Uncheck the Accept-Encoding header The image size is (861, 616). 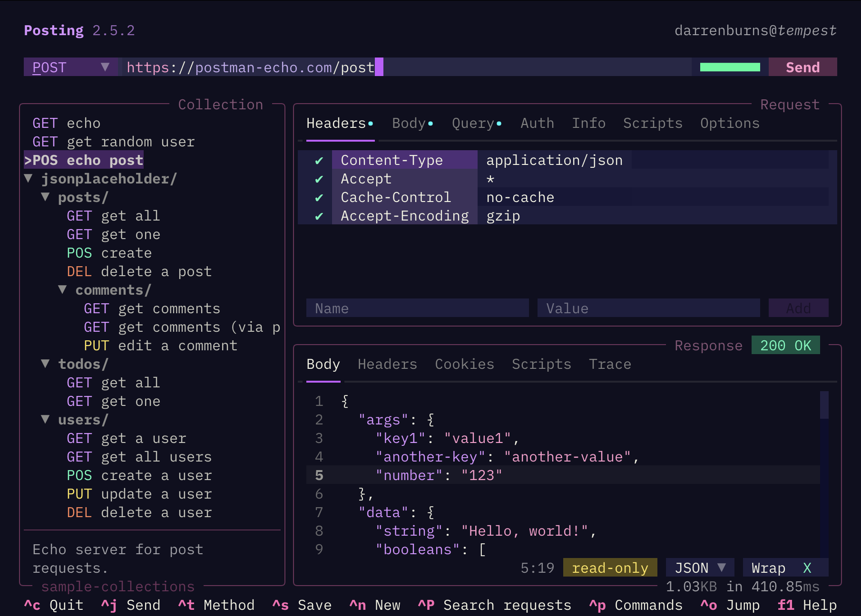[x=319, y=216]
